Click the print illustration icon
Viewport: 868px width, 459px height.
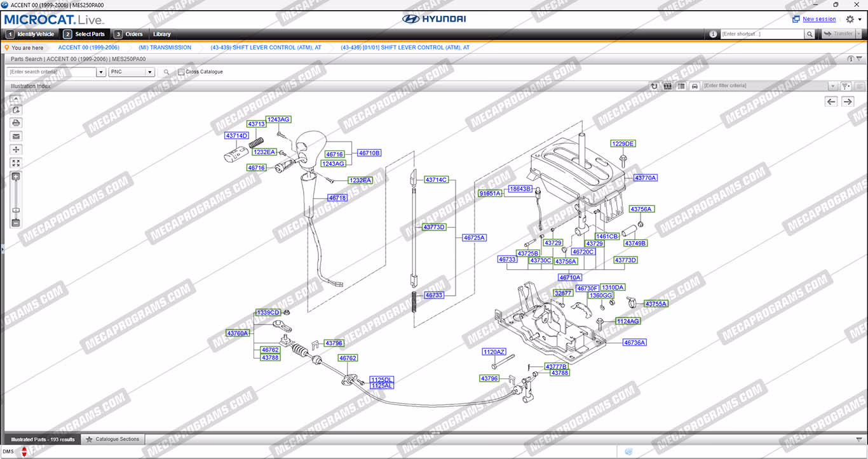pos(16,123)
